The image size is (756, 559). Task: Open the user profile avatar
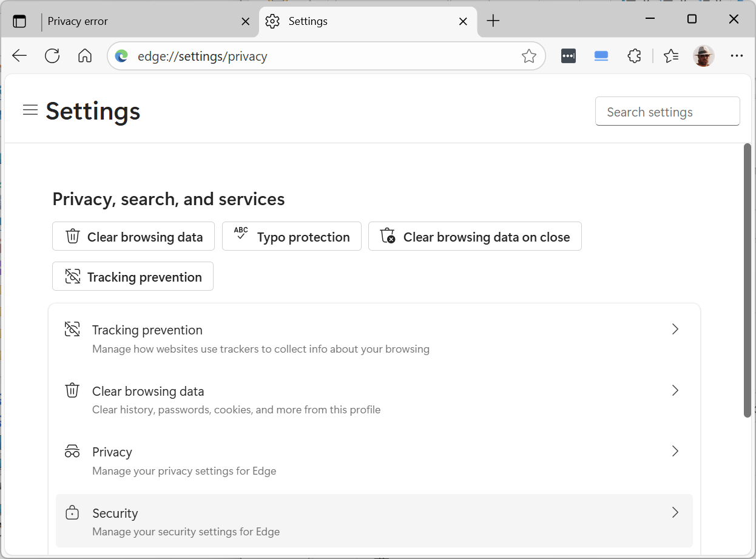coord(703,56)
